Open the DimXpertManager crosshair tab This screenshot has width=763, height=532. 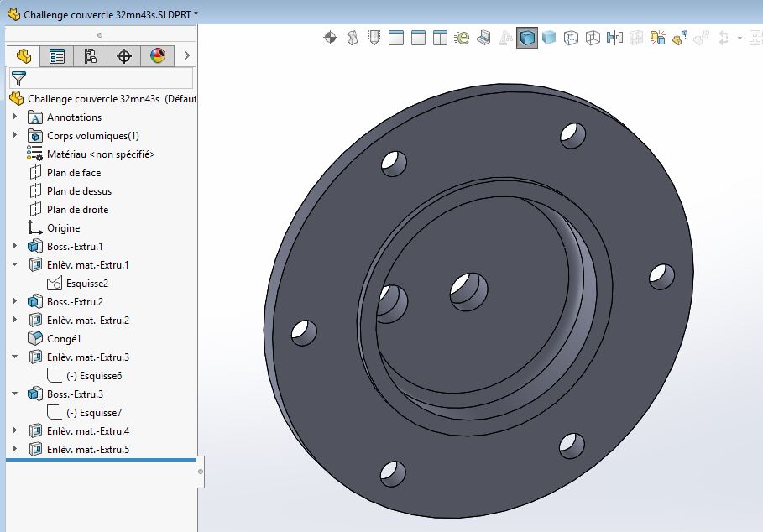point(124,56)
